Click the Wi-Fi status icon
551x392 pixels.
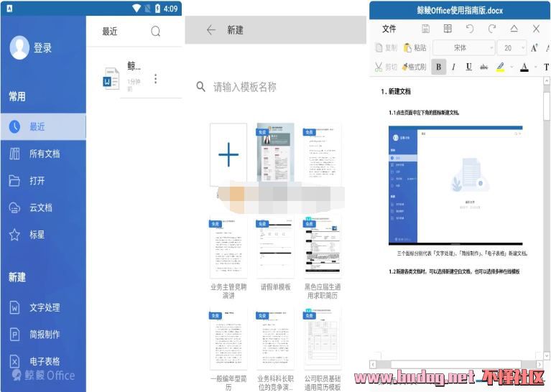click(x=136, y=9)
